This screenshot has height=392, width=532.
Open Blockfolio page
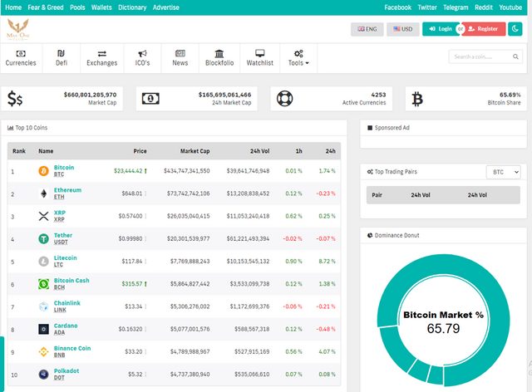pos(219,58)
